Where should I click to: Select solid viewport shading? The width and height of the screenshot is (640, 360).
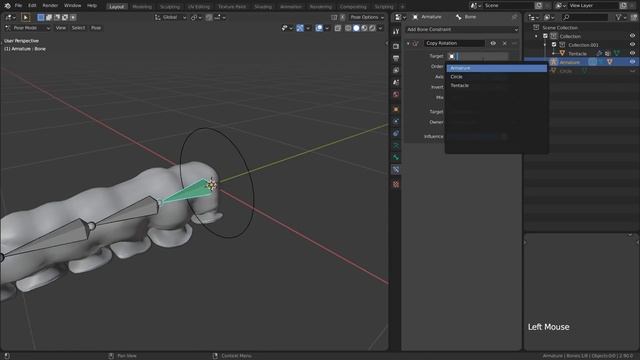356,28
